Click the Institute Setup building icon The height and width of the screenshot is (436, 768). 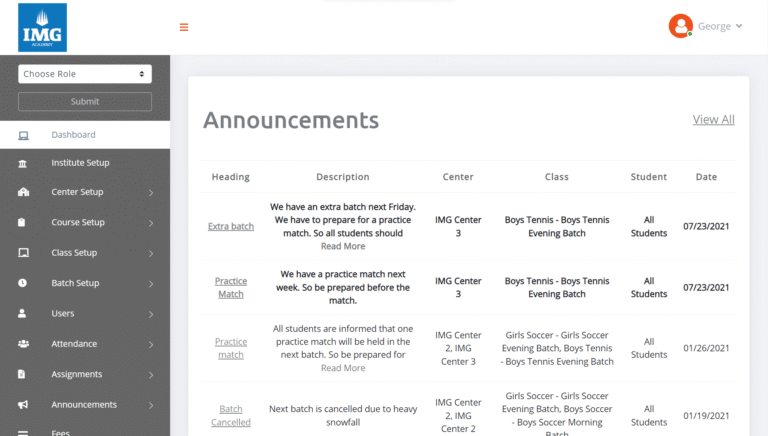coord(23,163)
